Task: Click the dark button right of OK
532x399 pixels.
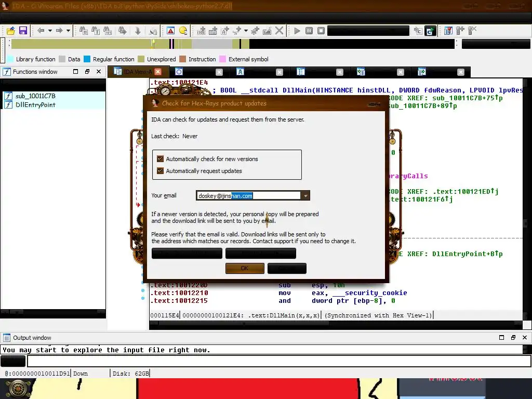Action: coord(287,269)
